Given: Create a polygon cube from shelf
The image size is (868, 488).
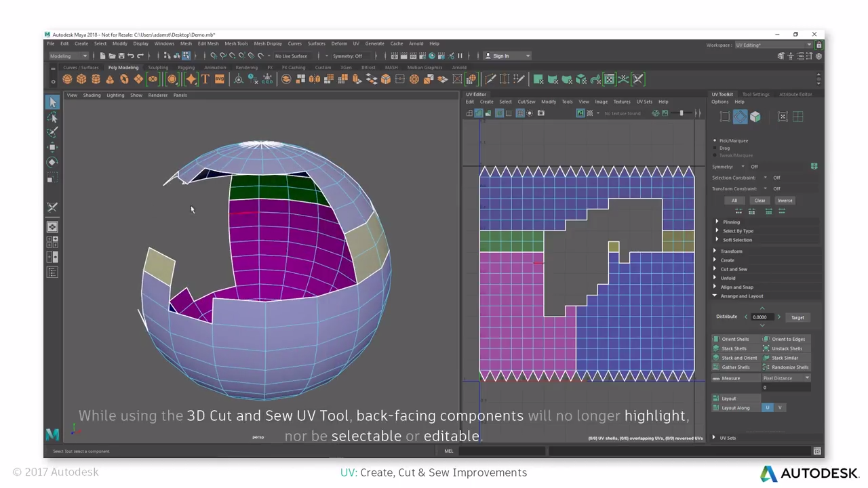Looking at the screenshot, I should [x=81, y=79].
